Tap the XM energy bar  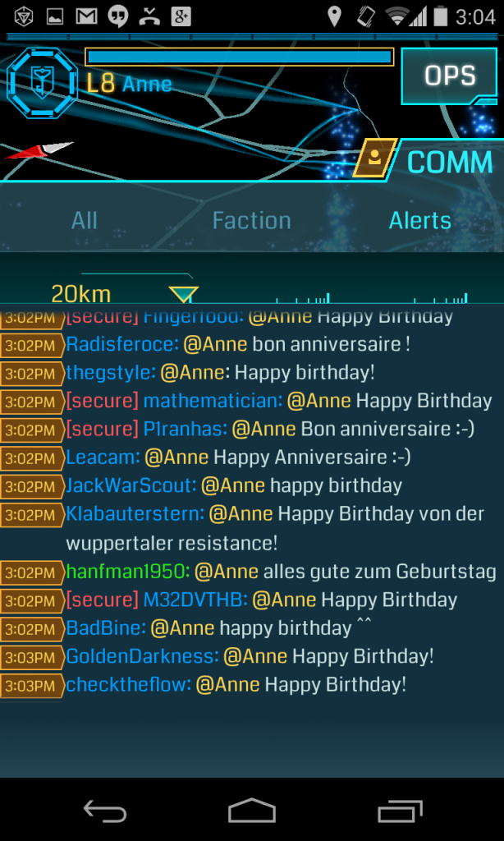(x=239, y=57)
